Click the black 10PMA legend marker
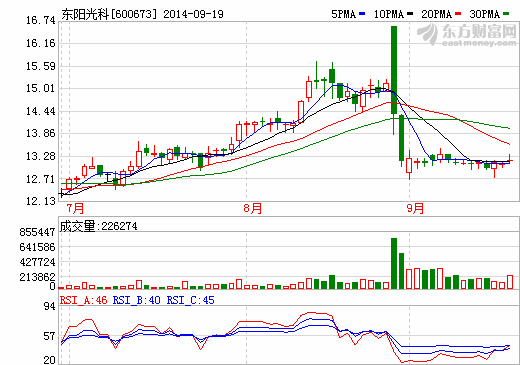 pos(410,14)
